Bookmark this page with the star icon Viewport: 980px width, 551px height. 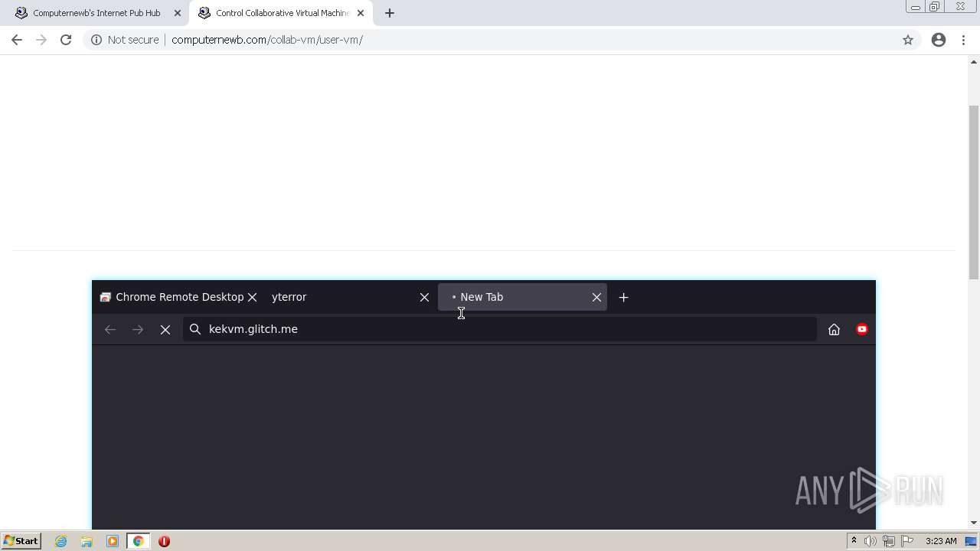coord(908,40)
